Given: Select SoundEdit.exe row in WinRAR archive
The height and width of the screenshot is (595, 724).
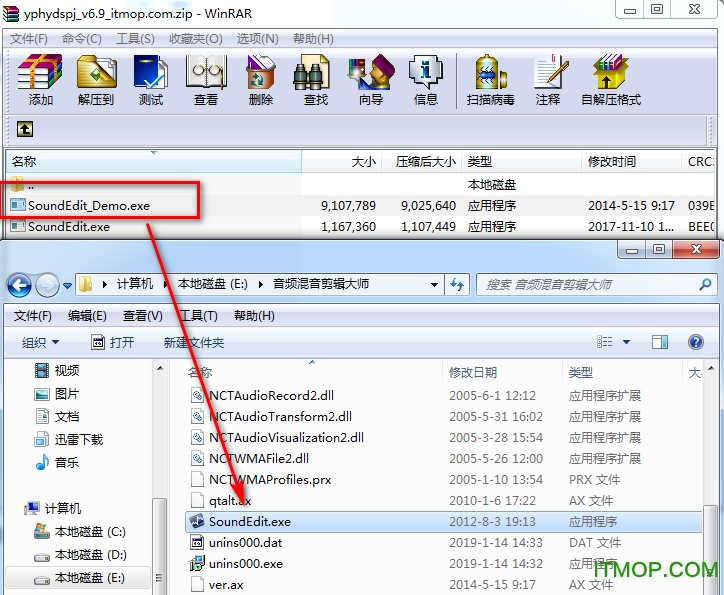Looking at the screenshot, I should point(360,227).
